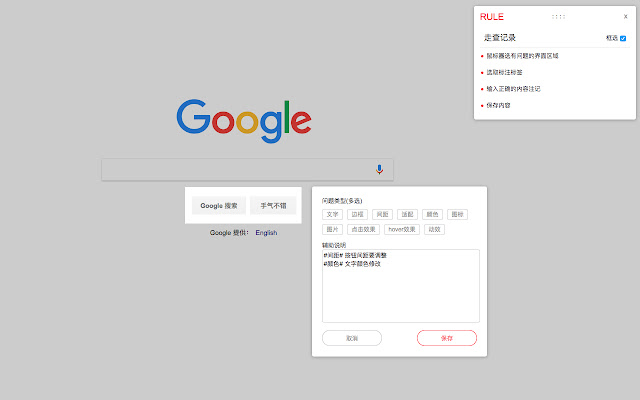Click the RULE title text
Viewport: 640px width, 400px height.
point(491,17)
